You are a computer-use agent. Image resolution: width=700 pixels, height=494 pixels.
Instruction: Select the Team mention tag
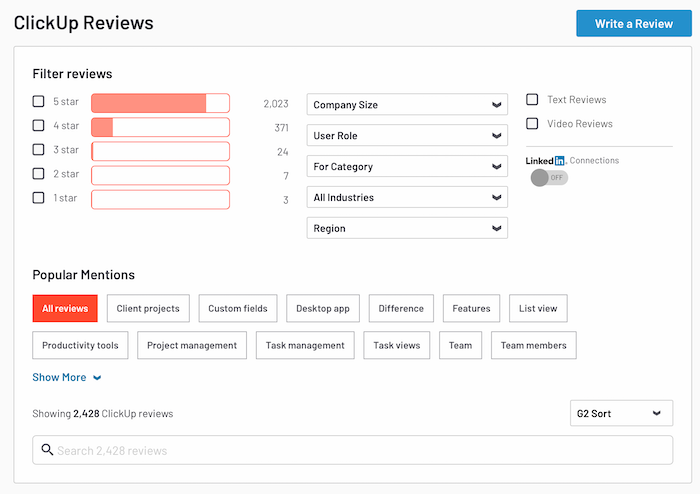(x=460, y=345)
